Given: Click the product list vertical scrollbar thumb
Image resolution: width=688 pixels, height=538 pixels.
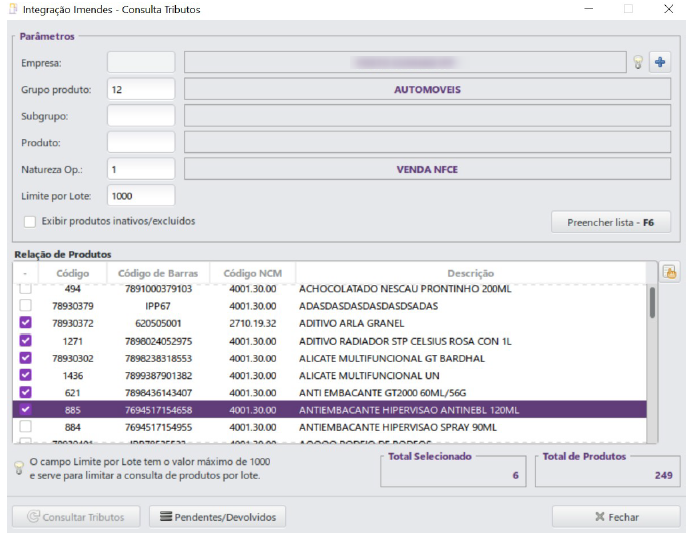Looking at the screenshot, I should coord(652,302).
